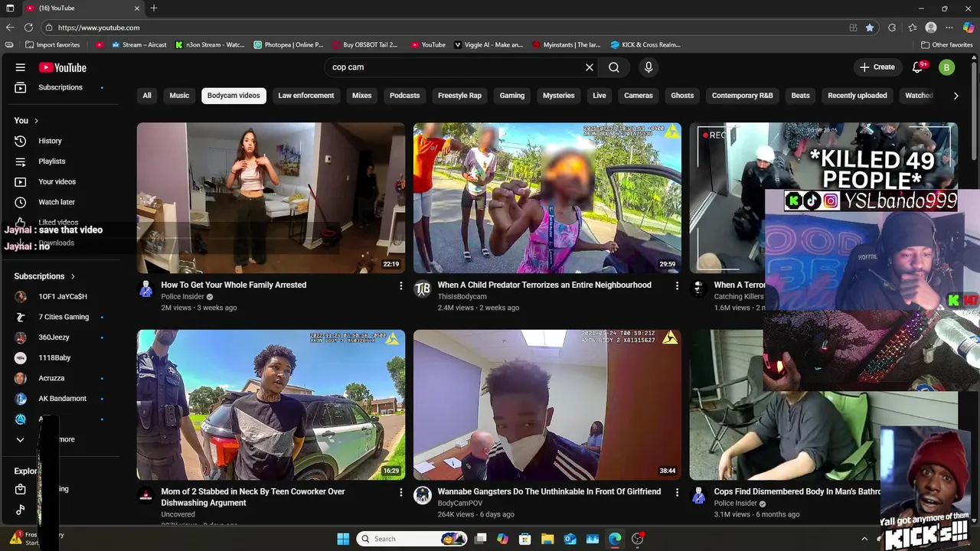
Task: Play the Wannabe Gangsters video thumbnail
Action: pos(547,405)
